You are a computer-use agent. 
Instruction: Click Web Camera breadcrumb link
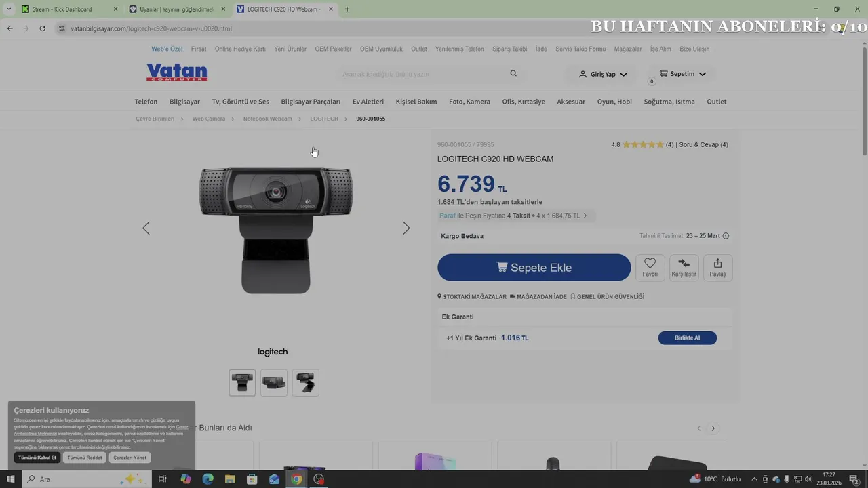(x=208, y=119)
